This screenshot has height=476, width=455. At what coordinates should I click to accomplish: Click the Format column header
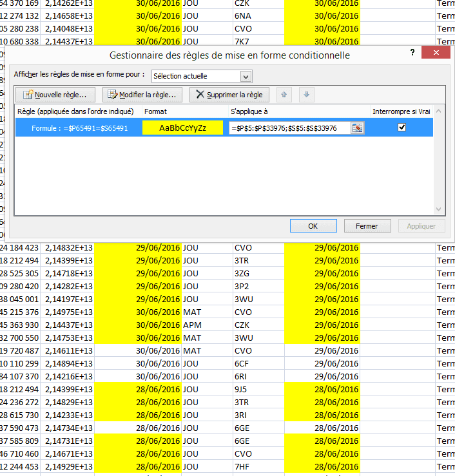[x=156, y=111]
